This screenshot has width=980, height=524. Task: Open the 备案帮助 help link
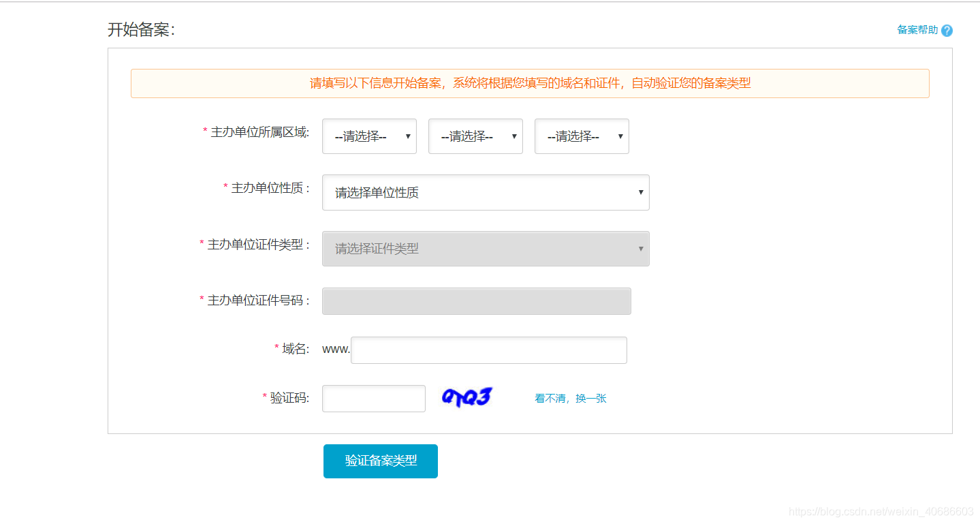pos(917,30)
